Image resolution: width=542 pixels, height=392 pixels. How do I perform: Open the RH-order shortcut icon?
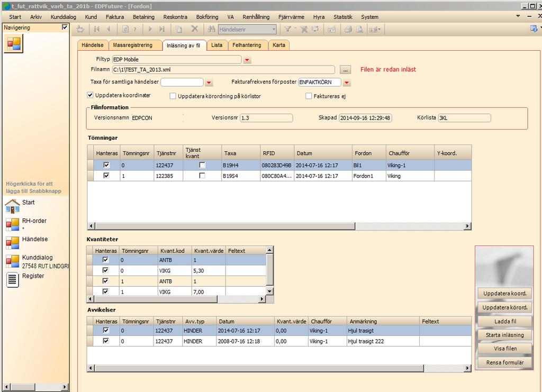[13, 224]
